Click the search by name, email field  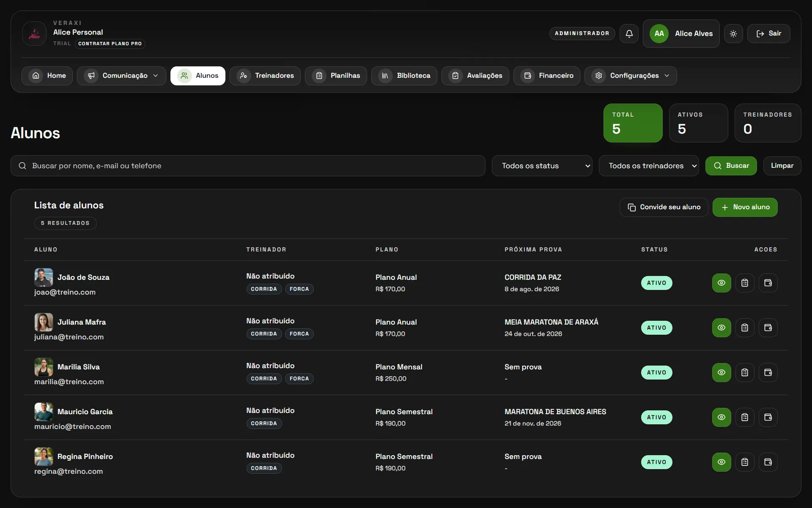point(248,166)
